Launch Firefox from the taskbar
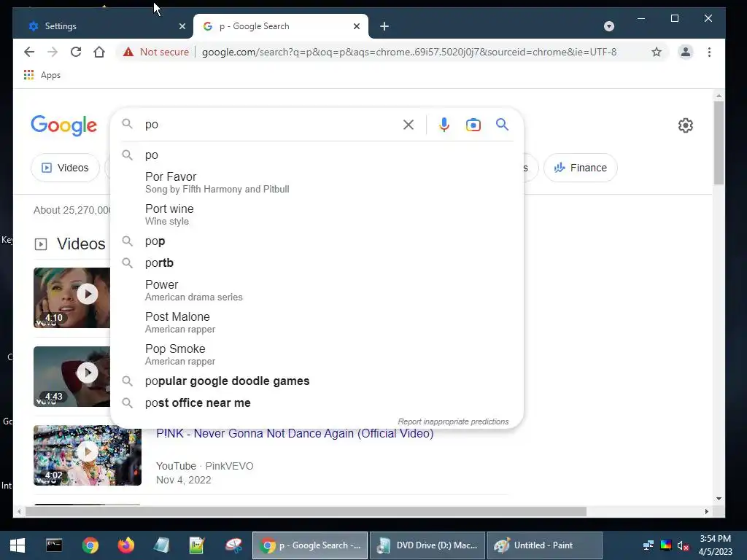The image size is (747, 560). tap(126, 545)
